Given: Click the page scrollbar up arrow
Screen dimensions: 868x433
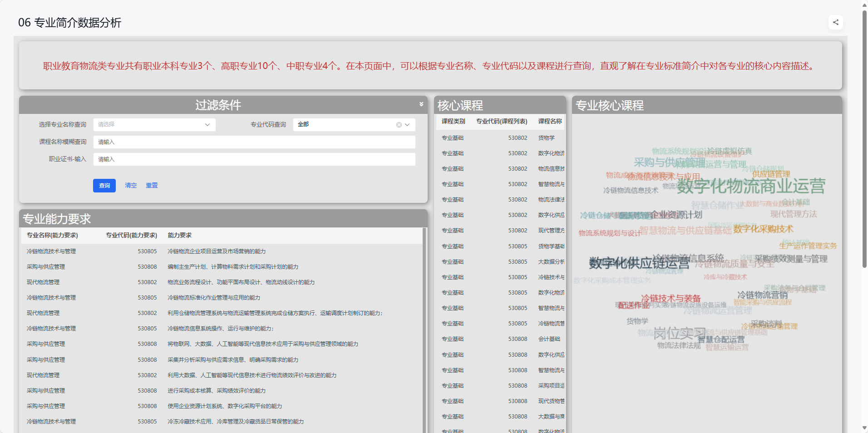Looking at the screenshot, I should pos(864,5).
